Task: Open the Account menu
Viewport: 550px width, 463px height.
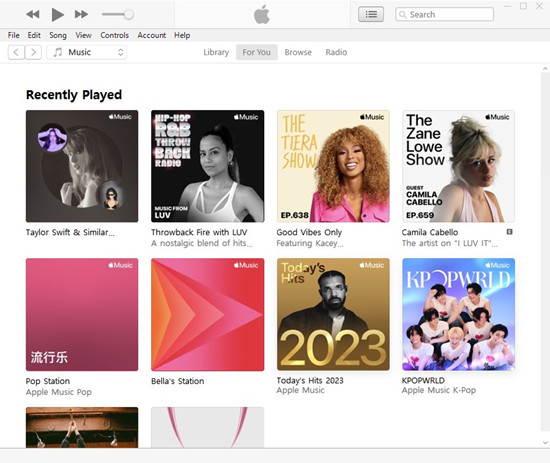Action: point(152,35)
